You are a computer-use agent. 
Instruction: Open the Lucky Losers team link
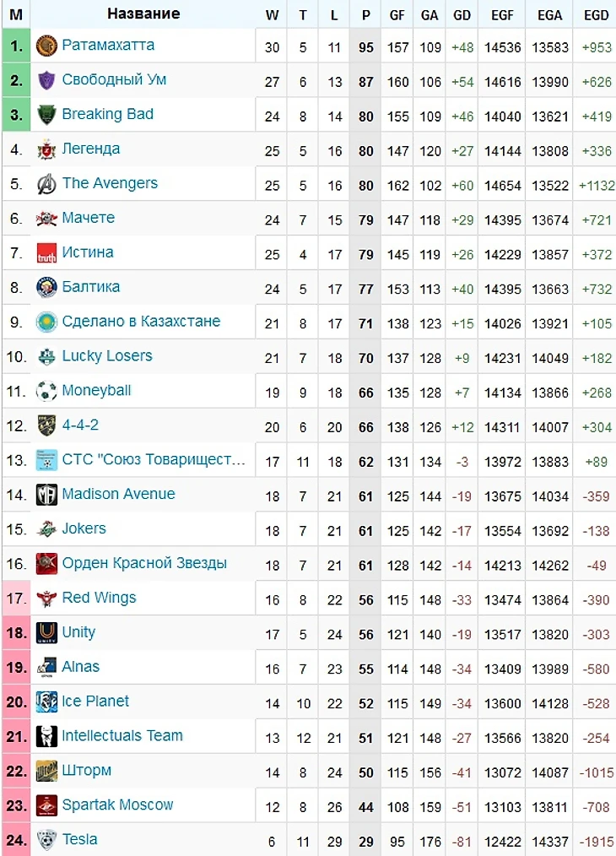point(106,355)
